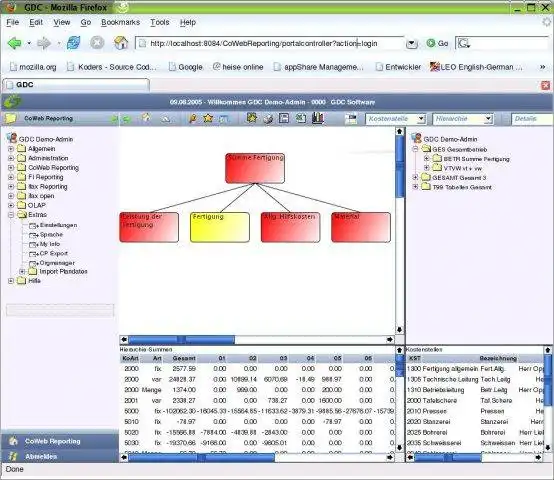Click the CoWeb Reporting folder icon in header
The width and height of the screenshot is (554, 480).
11,119
